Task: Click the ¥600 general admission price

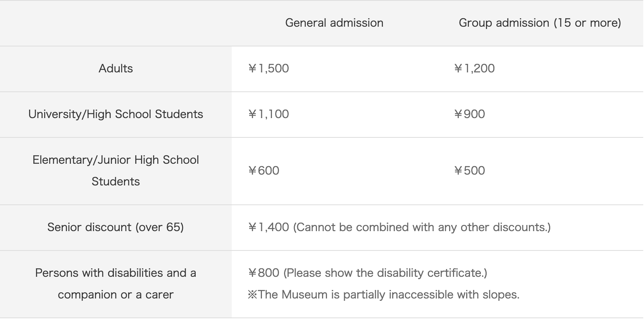Action: coord(263,171)
